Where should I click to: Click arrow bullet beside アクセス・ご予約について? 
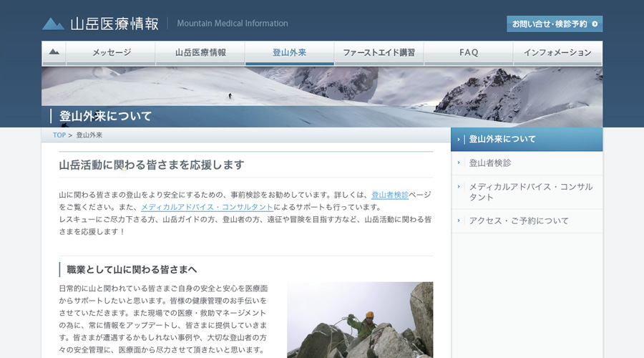[x=459, y=221]
